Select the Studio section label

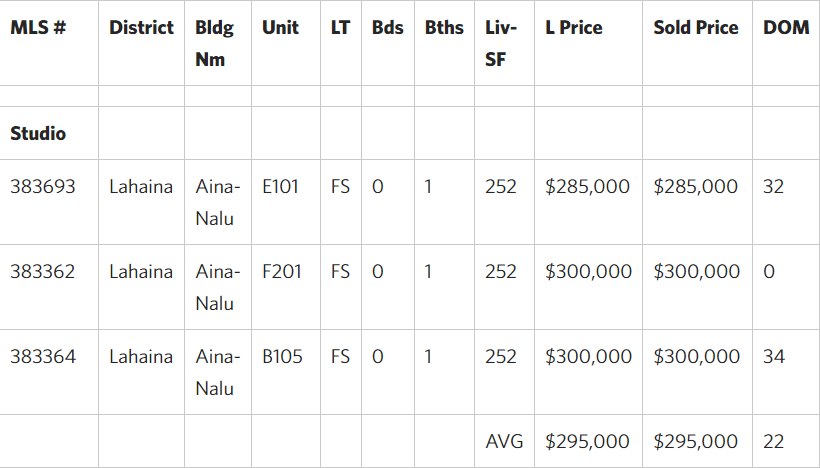tap(38, 133)
